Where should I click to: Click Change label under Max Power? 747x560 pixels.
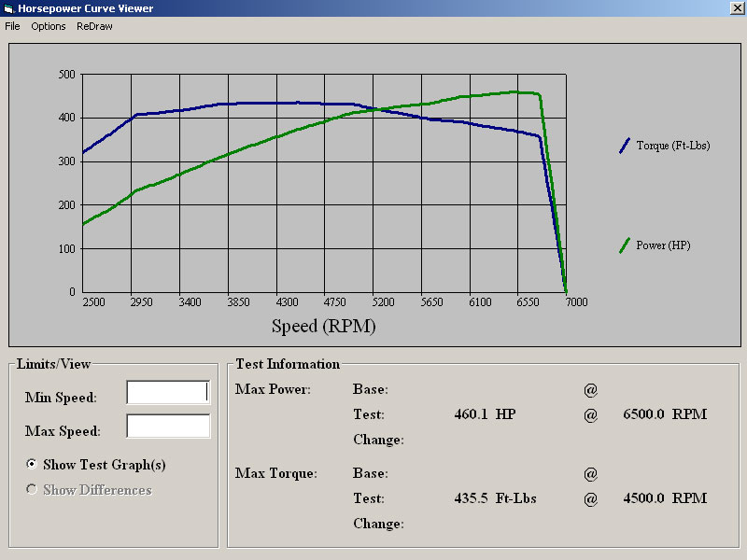(x=379, y=440)
